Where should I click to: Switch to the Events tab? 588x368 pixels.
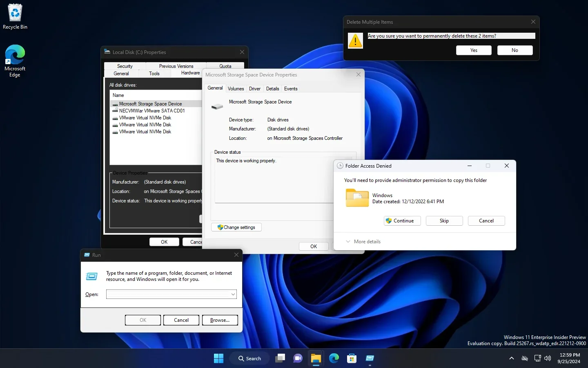[x=291, y=89]
